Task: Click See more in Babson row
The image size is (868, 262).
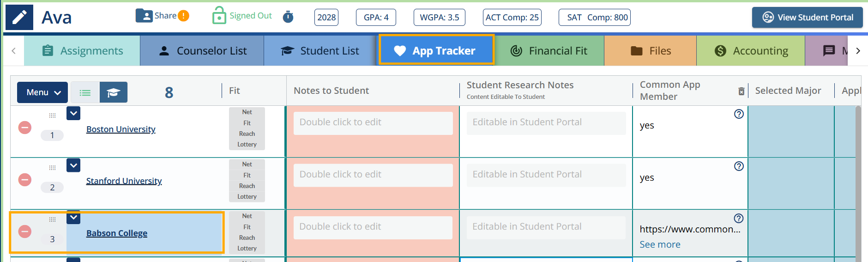Action: (660, 244)
